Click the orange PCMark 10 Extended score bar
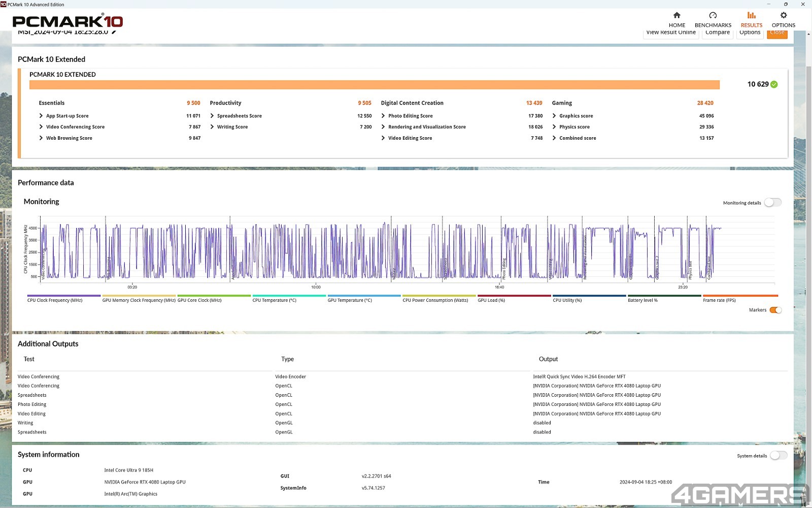 (x=375, y=84)
